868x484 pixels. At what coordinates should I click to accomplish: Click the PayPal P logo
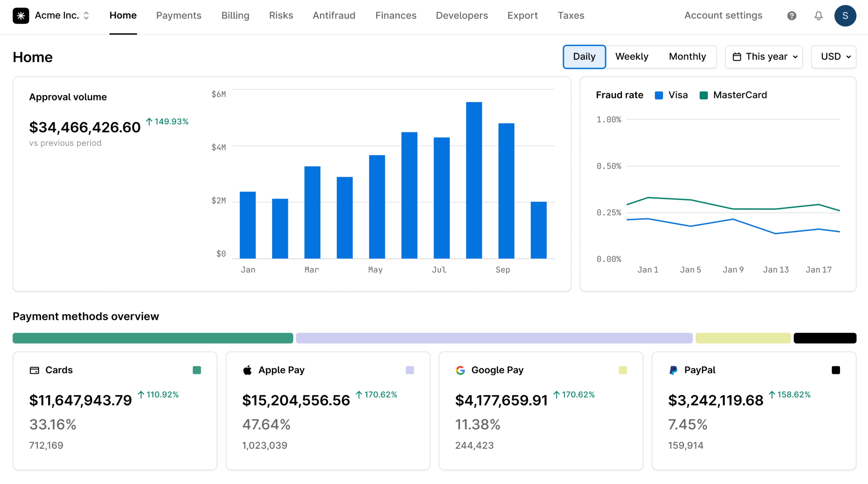point(673,370)
